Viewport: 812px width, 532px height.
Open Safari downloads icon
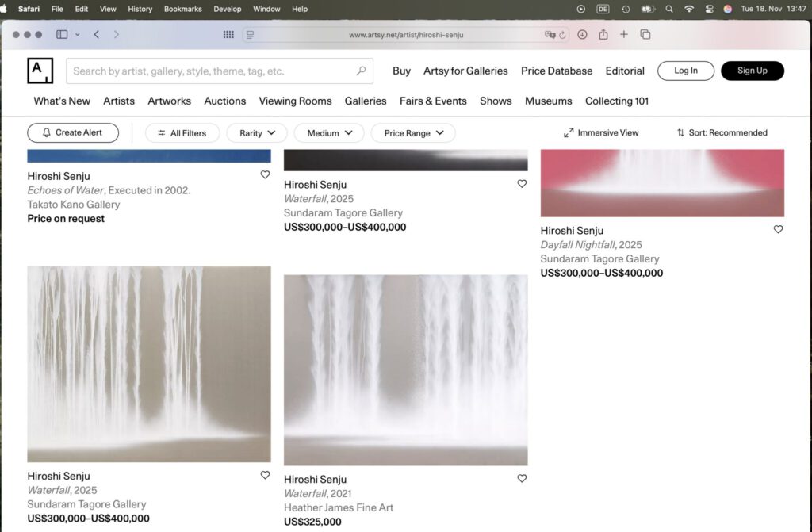tap(582, 35)
